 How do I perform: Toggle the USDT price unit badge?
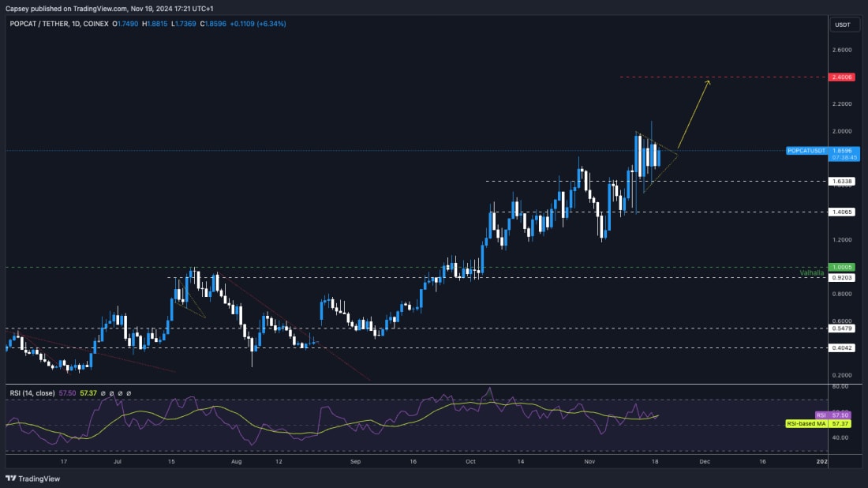(842, 24)
